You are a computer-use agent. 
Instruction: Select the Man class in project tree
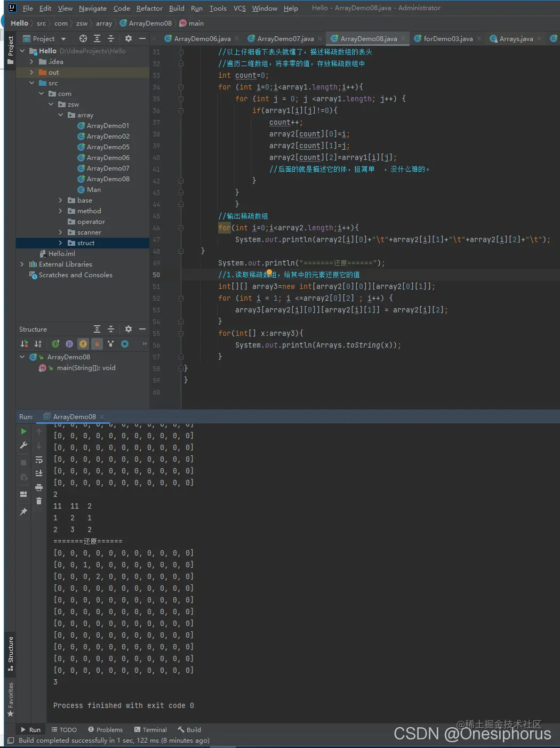click(89, 189)
